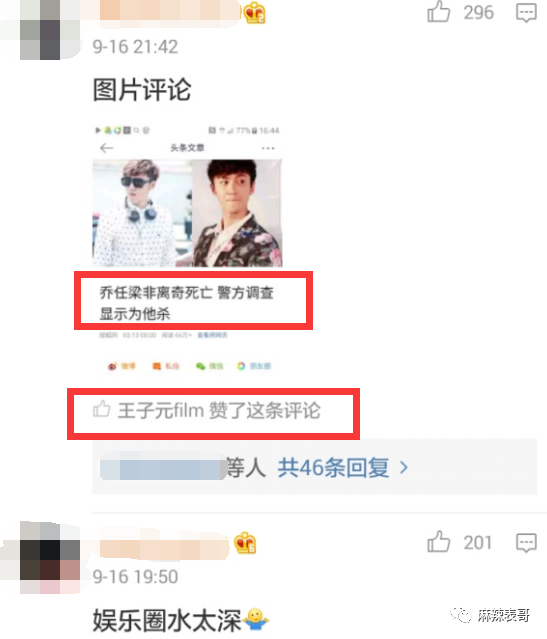Tap the crown badge beside the first username
The height and width of the screenshot is (639, 547).
click(255, 12)
